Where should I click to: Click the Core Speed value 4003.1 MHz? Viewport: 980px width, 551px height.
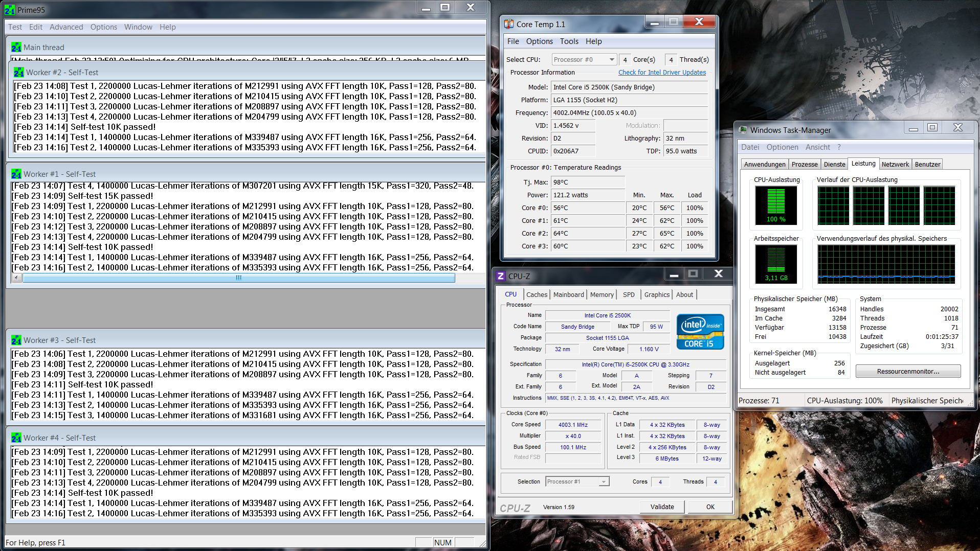[x=573, y=425]
